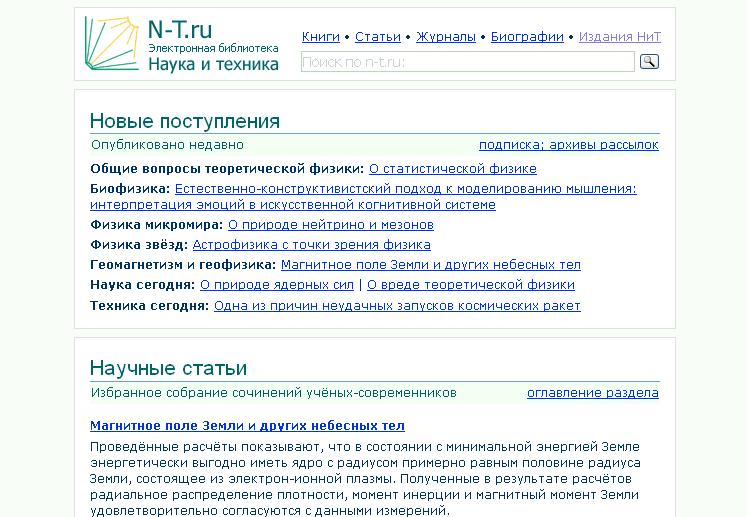
Task: Open О природе ядерных сил link
Action: coord(276,285)
